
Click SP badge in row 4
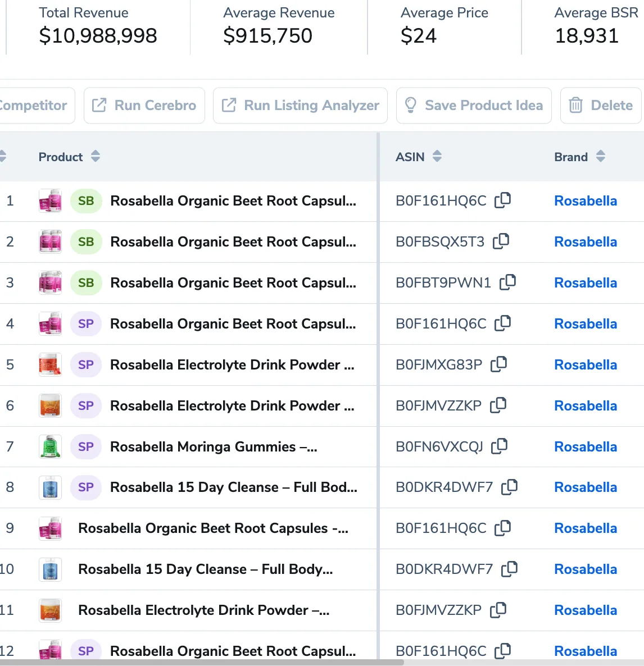coord(86,323)
